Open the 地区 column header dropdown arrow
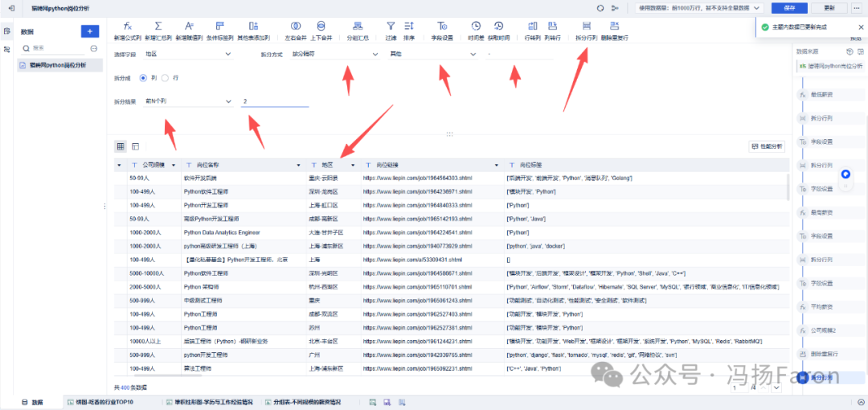This screenshot has height=410, width=868. pyautogui.click(x=353, y=165)
